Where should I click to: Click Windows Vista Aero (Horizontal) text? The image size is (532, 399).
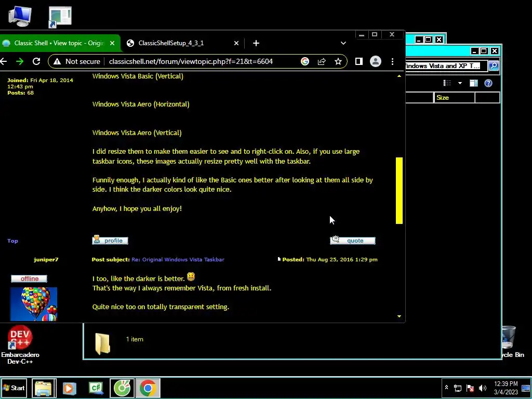[141, 104]
